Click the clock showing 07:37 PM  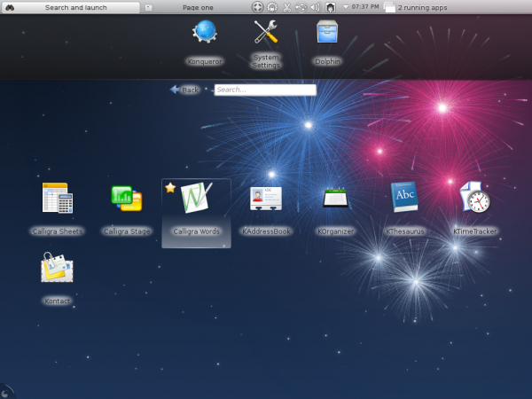click(x=365, y=7)
